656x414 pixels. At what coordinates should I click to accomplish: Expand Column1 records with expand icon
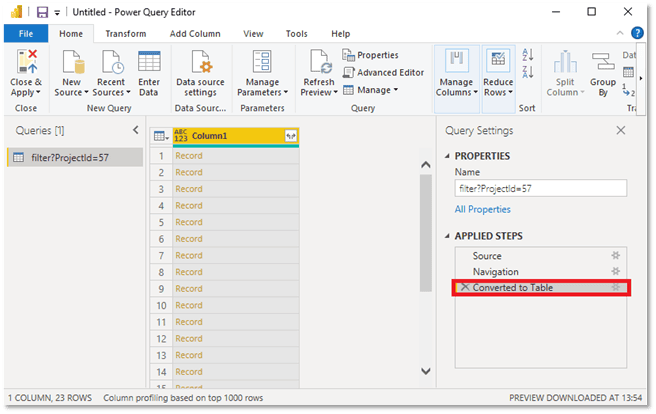pyautogui.click(x=291, y=135)
